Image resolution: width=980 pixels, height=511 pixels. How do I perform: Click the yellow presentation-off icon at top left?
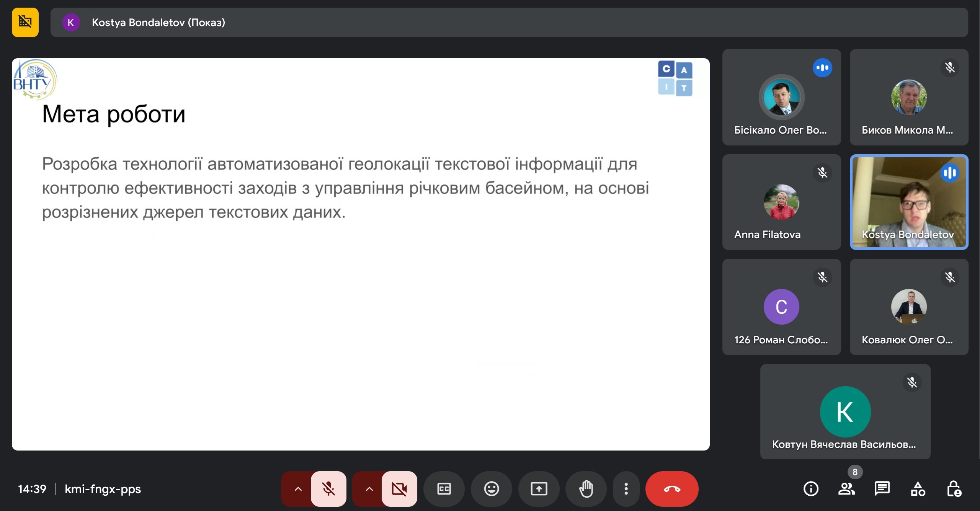pos(25,22)
